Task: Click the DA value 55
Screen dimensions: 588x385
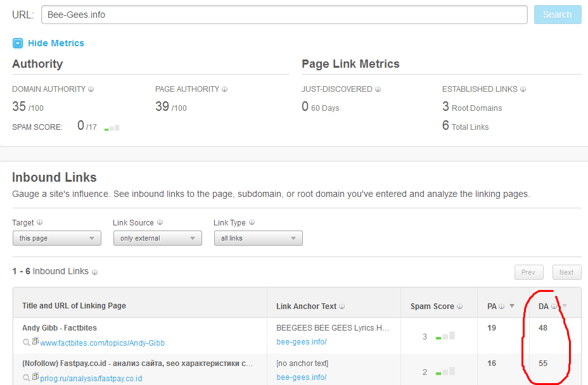Action: click(542, 363)
